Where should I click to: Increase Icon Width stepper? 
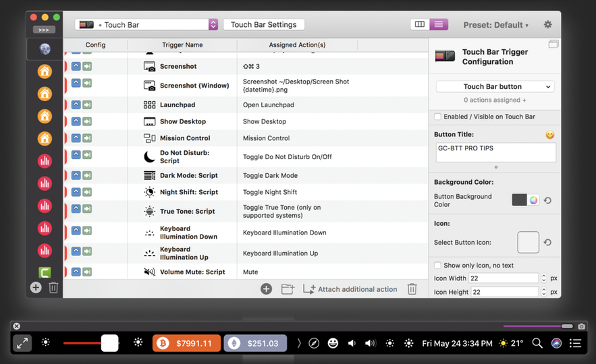[543, 276]
